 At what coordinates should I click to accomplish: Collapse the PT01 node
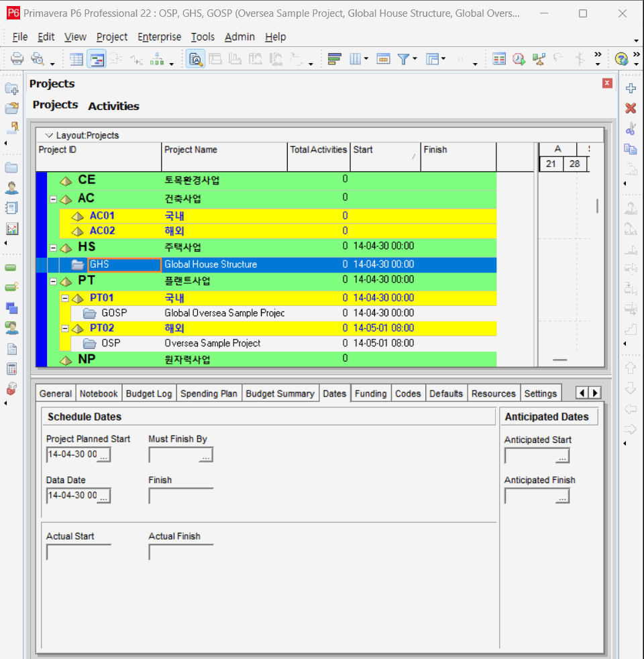[x=65, y=299]
